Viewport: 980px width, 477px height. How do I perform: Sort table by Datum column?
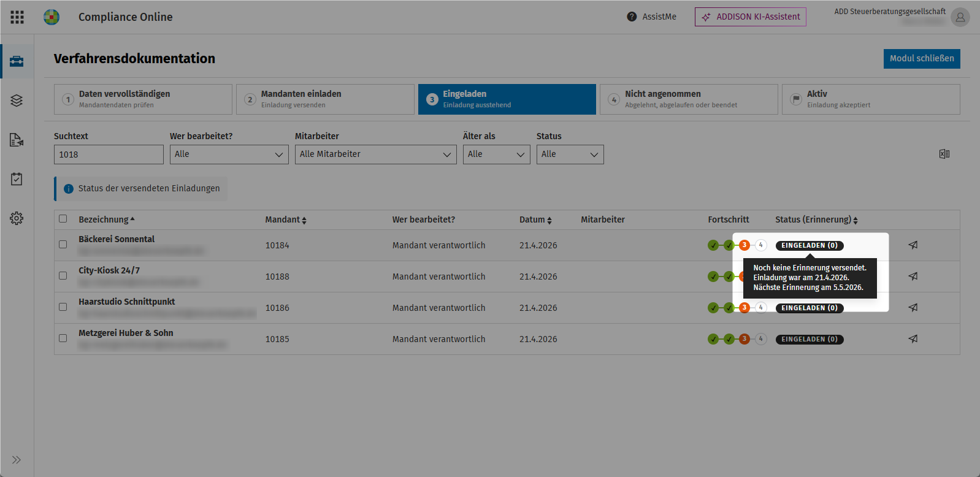tap(535, 219)
